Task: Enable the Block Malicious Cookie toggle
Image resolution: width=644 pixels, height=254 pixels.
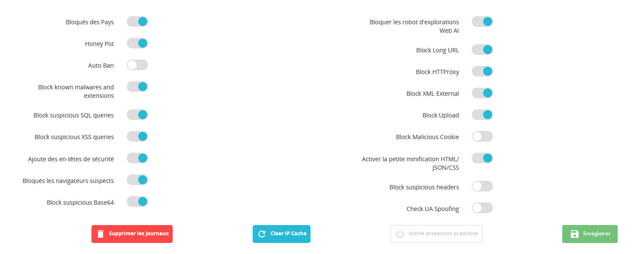Action: [x=482, y=137]
